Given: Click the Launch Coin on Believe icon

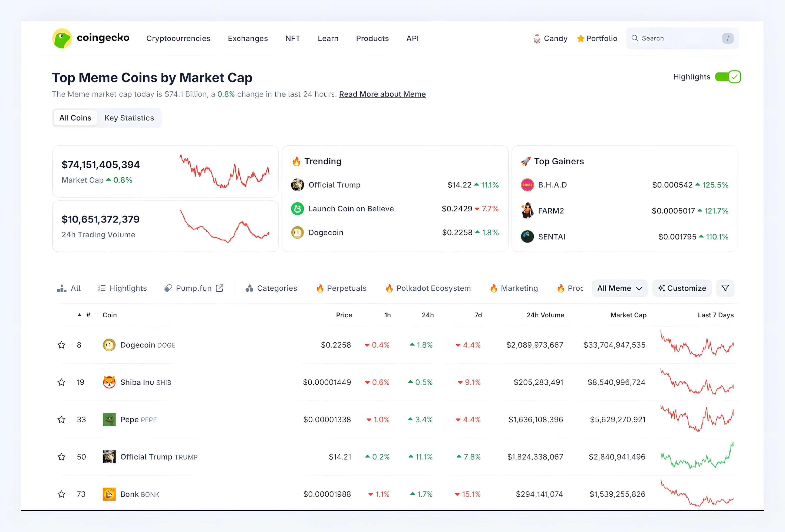Looking at the screenshot, I should pyautogui.click(x=297, y=209).
